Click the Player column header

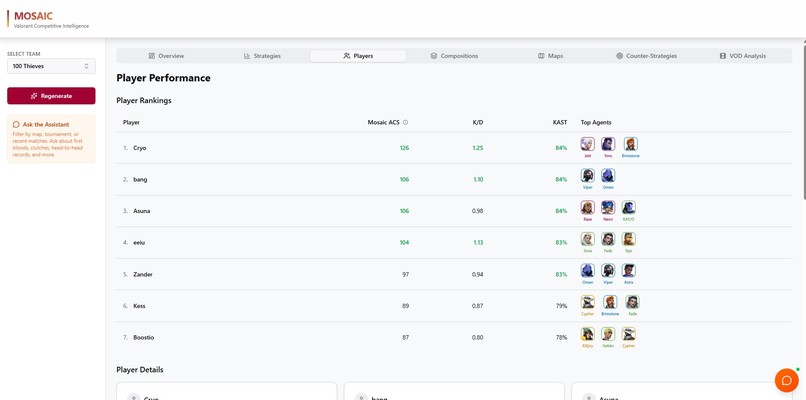coord(131,122)
